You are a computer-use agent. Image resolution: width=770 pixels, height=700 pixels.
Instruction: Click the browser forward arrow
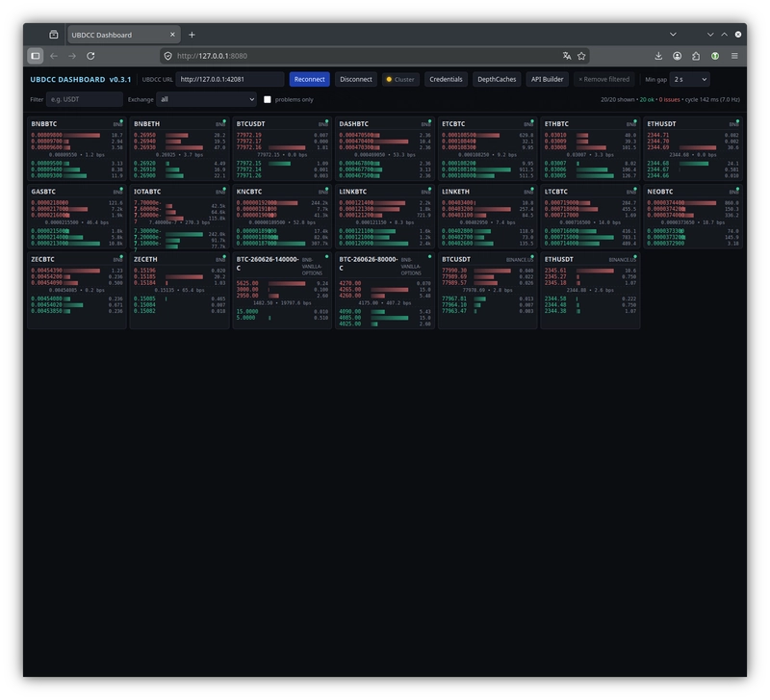click(72, 56)
